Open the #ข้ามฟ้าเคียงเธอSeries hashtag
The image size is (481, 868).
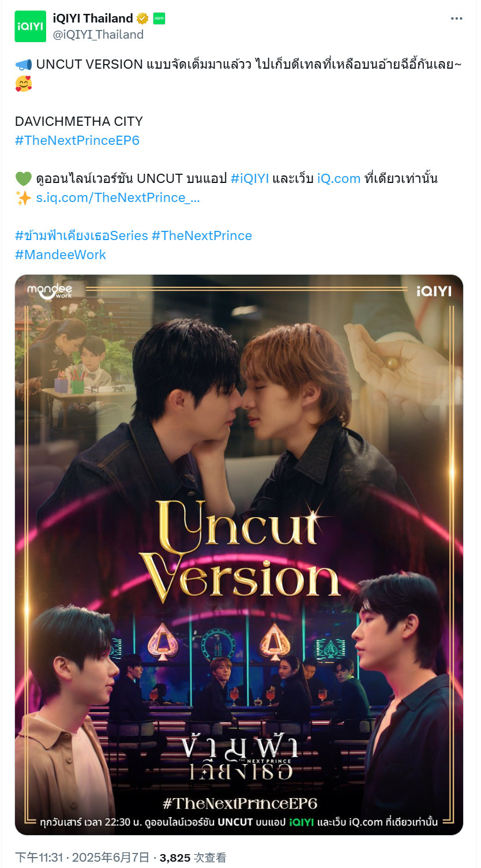[81, 235]
